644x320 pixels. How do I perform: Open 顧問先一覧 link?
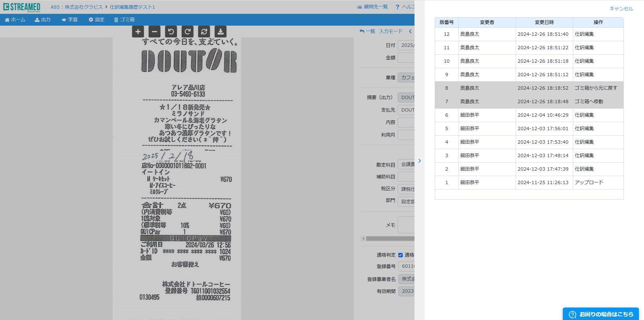372,7
